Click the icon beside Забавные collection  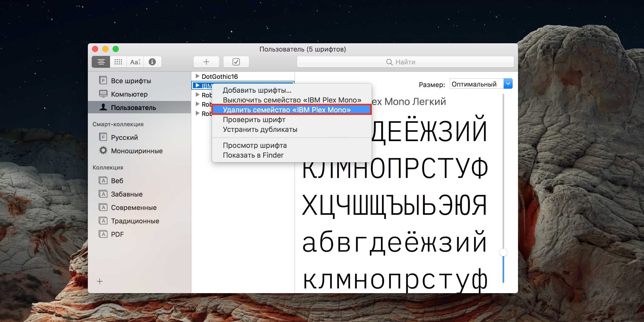(103, 194)
